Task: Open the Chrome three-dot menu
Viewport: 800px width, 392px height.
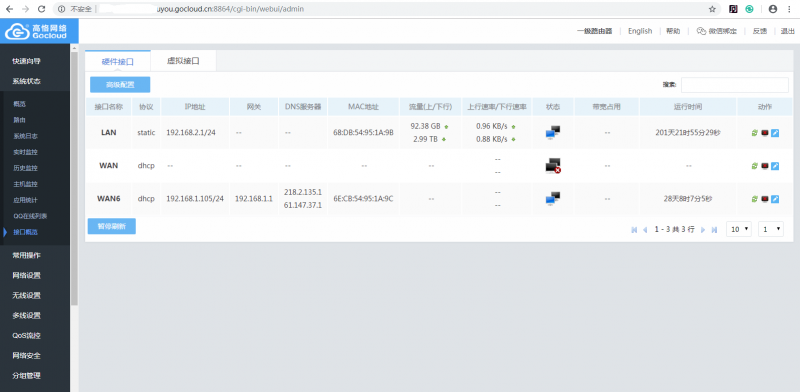Action: pyautogui.click(x=789, y=9)
